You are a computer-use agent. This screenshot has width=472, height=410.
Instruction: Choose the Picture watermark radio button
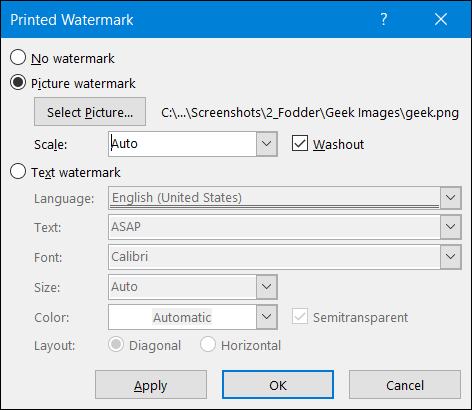[18, 82]
